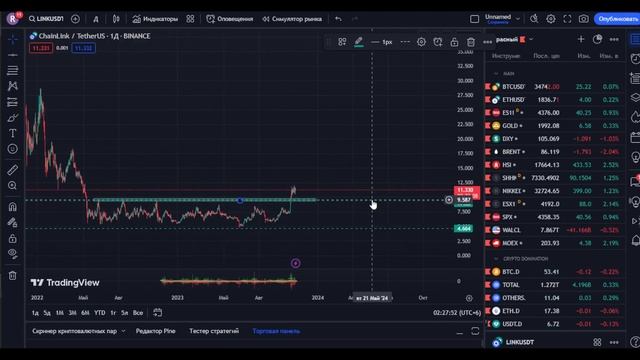Collapse the CRYPTO DOMINATION section

pyautogui.click(x=496, y=259)
